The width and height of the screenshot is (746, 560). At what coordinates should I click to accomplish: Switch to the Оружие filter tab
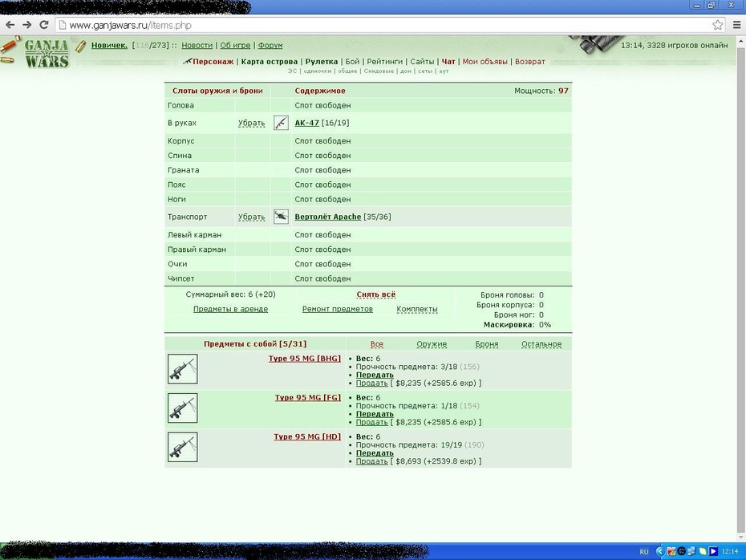(432, 344)
